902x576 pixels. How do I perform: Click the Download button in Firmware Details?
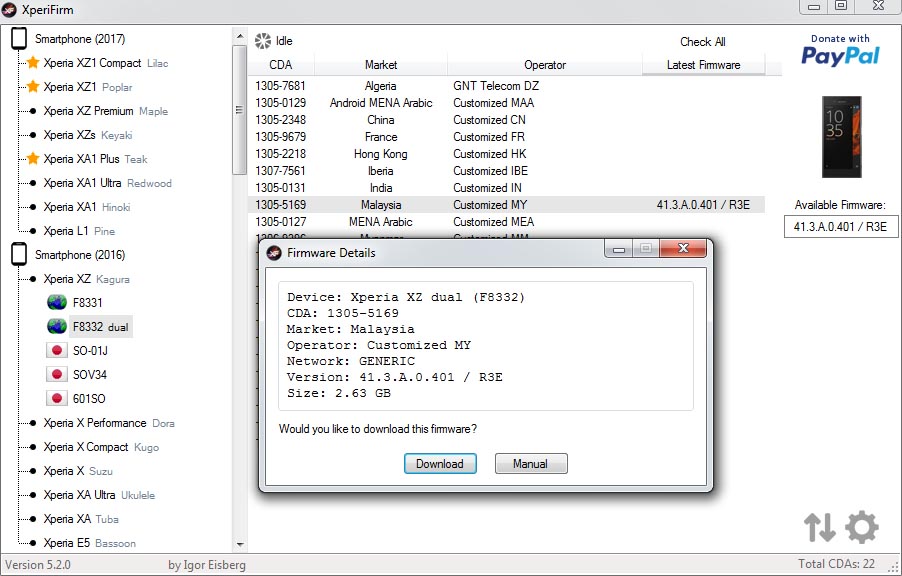point(440,464)
